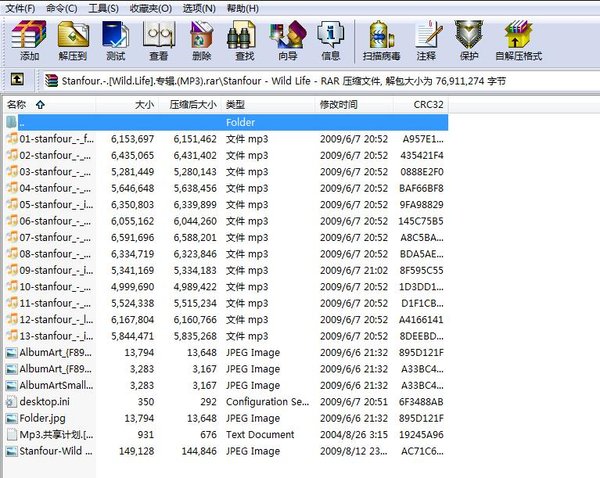
Task: Open the 工具(S) menu
Action: (x=103, y=8)
